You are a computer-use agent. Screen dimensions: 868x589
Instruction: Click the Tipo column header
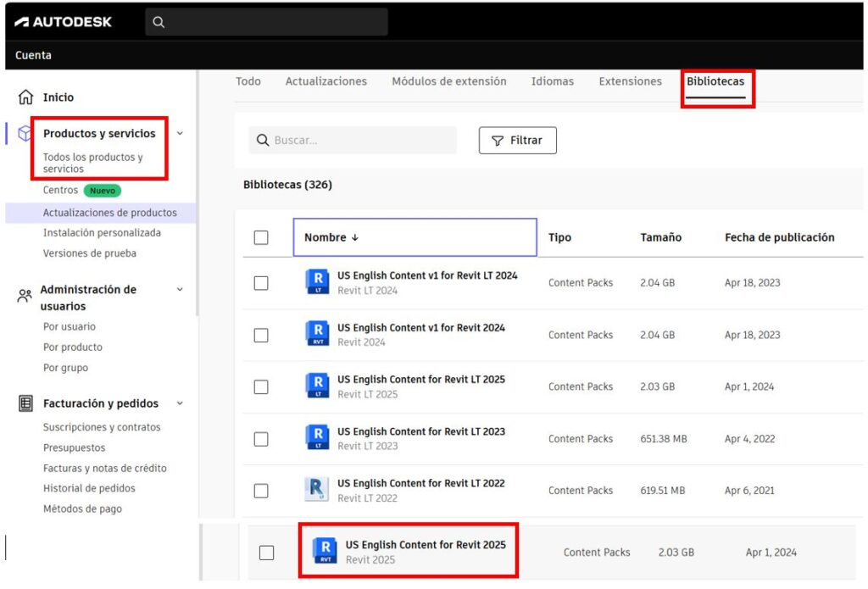coord(559,237)
